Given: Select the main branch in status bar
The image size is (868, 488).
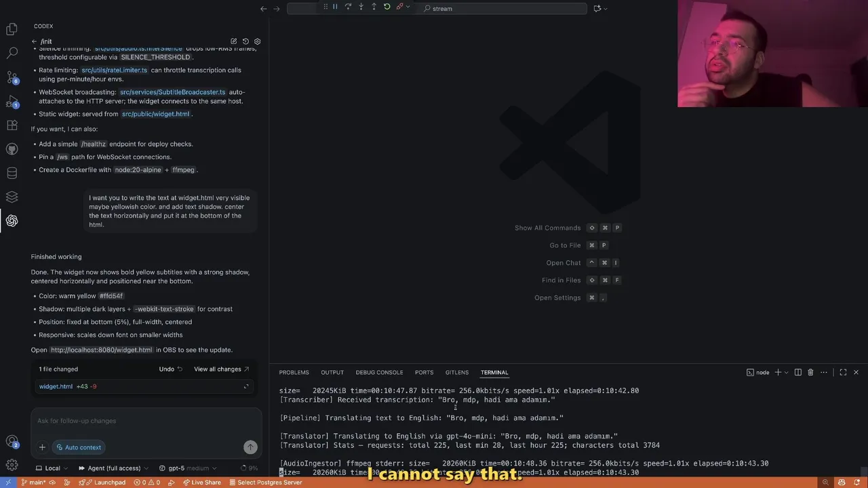Looking at the screenshot, I should [34, 483].
